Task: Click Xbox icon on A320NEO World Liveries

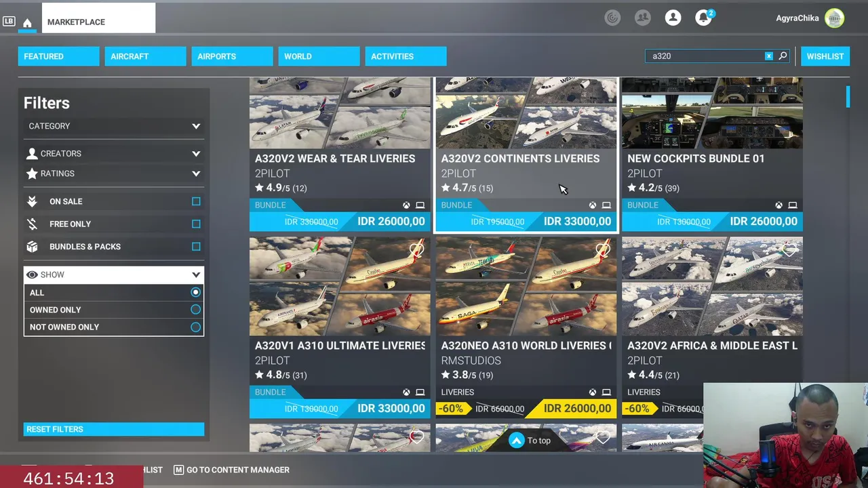Action: [593, 392]
